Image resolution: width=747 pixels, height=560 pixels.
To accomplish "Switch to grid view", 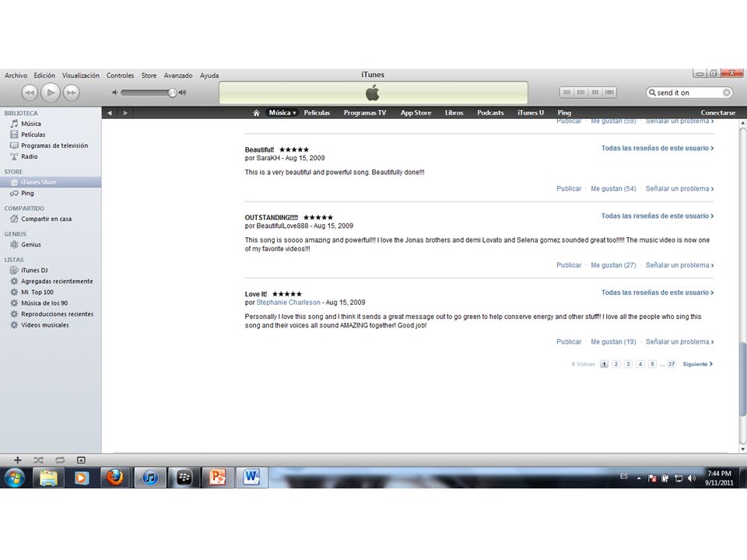I will [595, 93].
